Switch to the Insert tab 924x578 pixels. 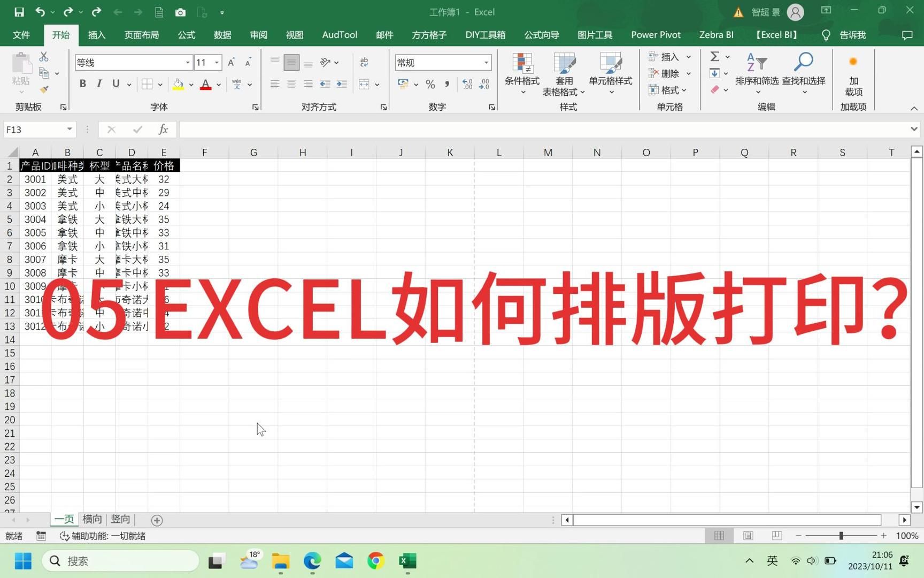pyautogui.click(x=97, y=35)
